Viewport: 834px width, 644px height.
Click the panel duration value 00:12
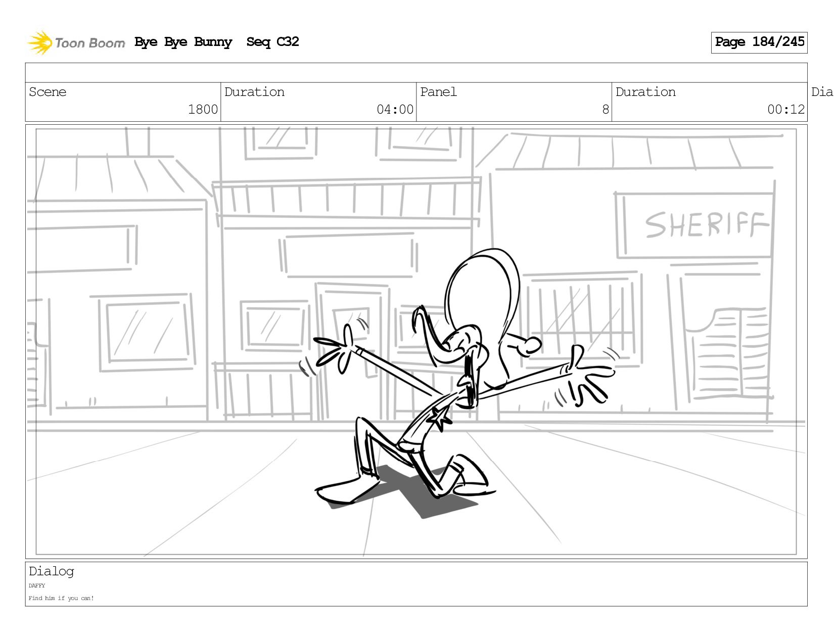click(786, 110)
